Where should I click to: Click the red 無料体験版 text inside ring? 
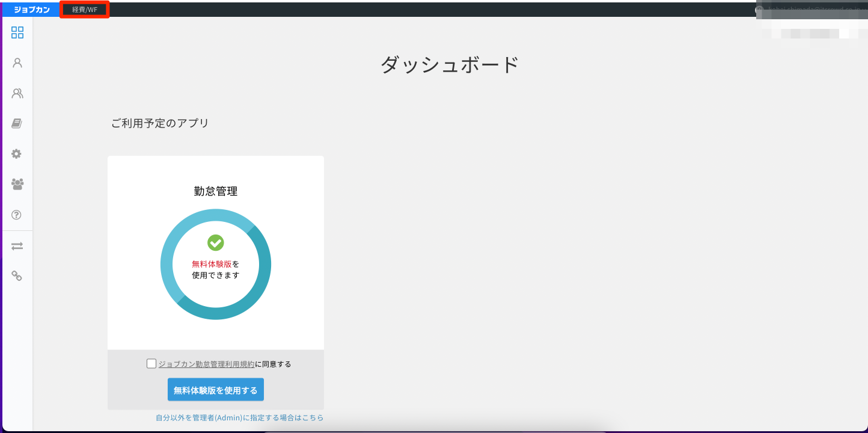211,264
